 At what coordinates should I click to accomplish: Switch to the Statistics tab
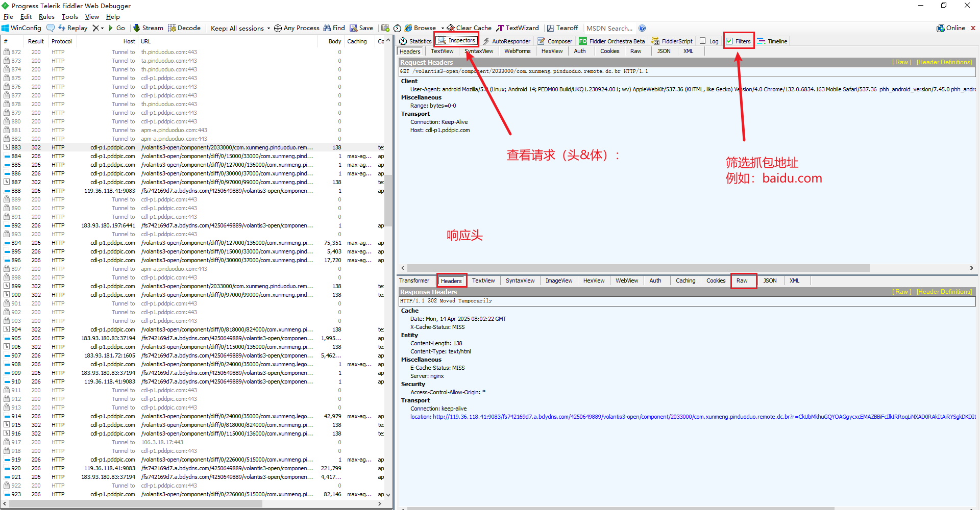(415, 41)
